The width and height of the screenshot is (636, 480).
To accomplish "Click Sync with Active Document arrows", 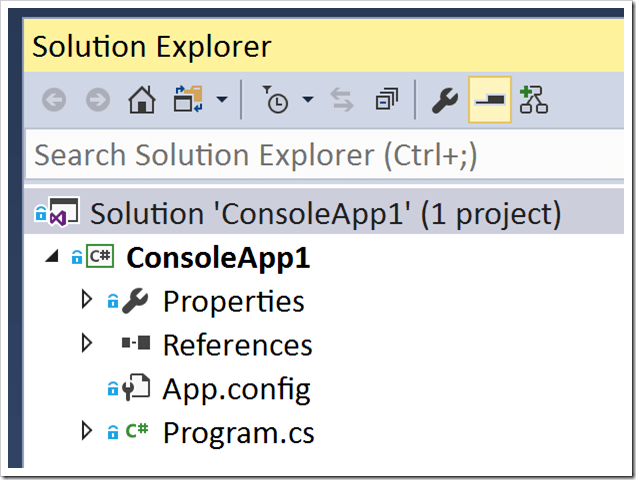I will (x=342, y=100).
